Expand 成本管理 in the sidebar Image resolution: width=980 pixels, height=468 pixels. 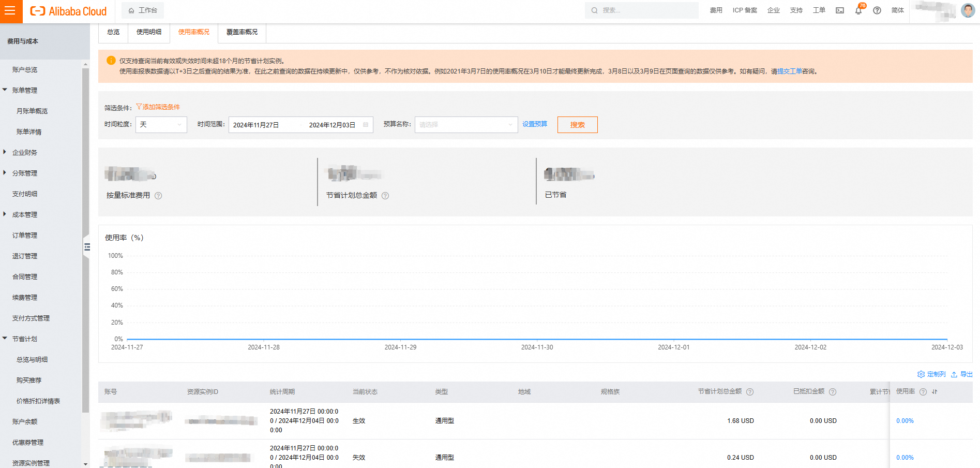[5, 214]
